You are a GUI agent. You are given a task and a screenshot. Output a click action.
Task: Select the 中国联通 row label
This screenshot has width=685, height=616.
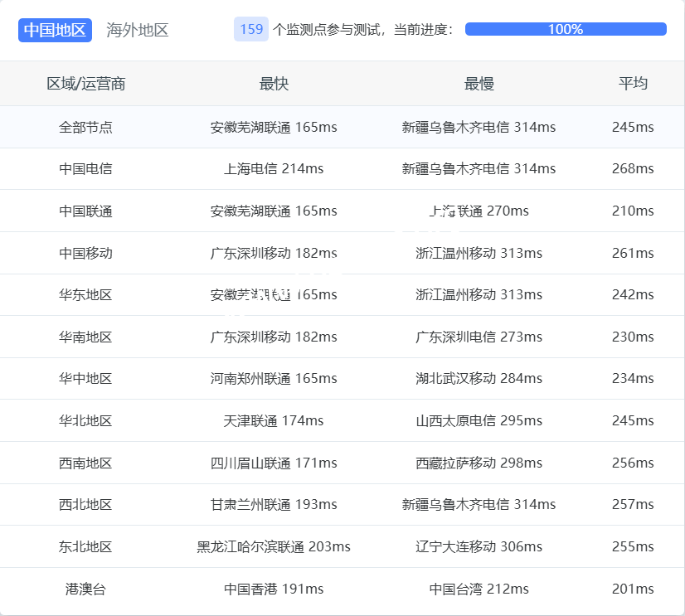click(x=85, y=211)
